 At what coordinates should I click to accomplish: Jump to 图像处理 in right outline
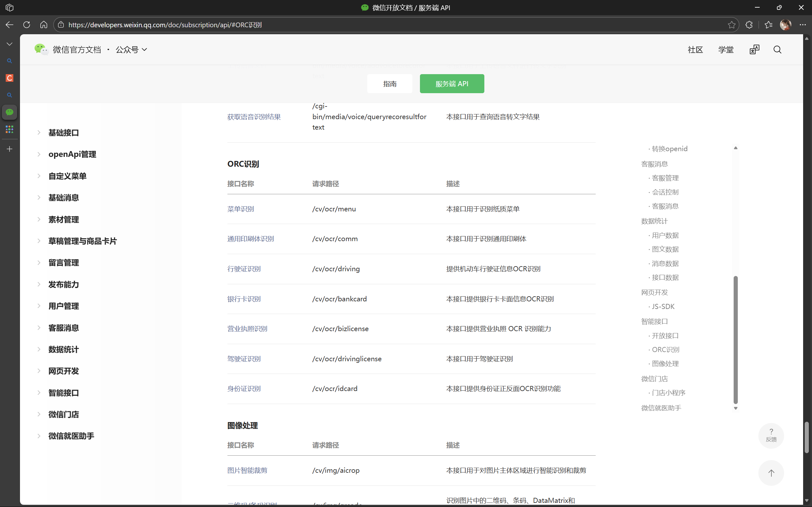pos(665,364)
